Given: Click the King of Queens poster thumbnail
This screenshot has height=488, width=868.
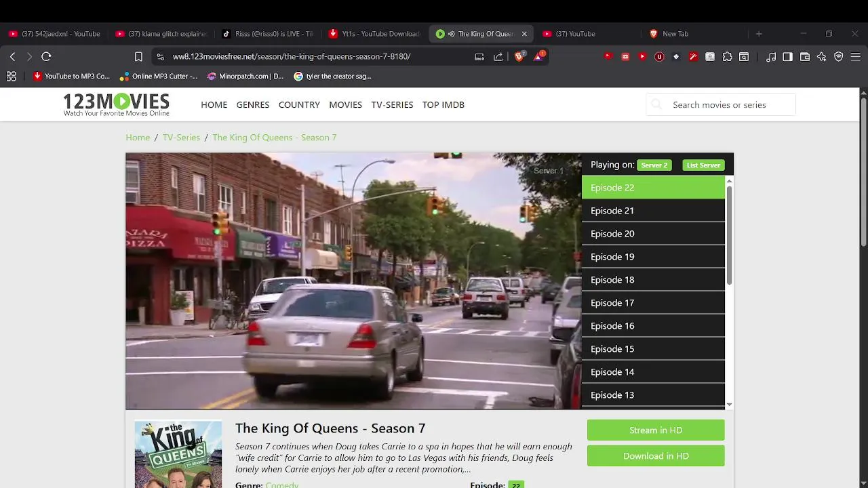Looking at the screenshot, I should 178,454.
